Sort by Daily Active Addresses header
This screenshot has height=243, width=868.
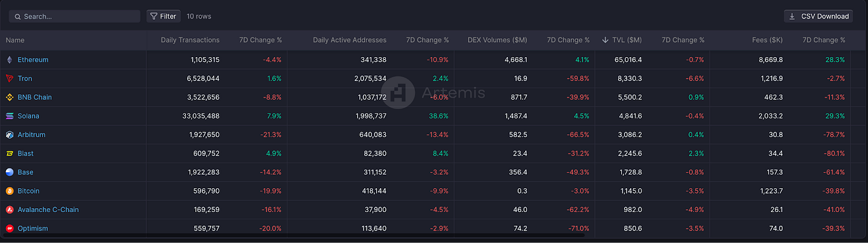coord(349,40)
